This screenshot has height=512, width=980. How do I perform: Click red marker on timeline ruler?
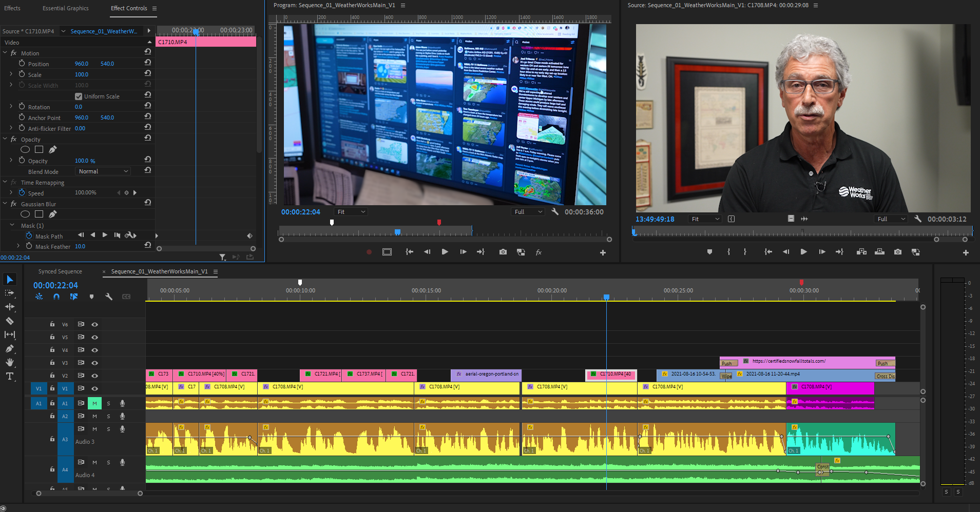point(801,282)
